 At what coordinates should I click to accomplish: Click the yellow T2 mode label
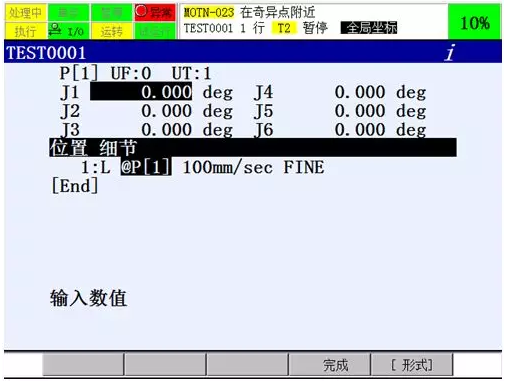coord(284,28)
